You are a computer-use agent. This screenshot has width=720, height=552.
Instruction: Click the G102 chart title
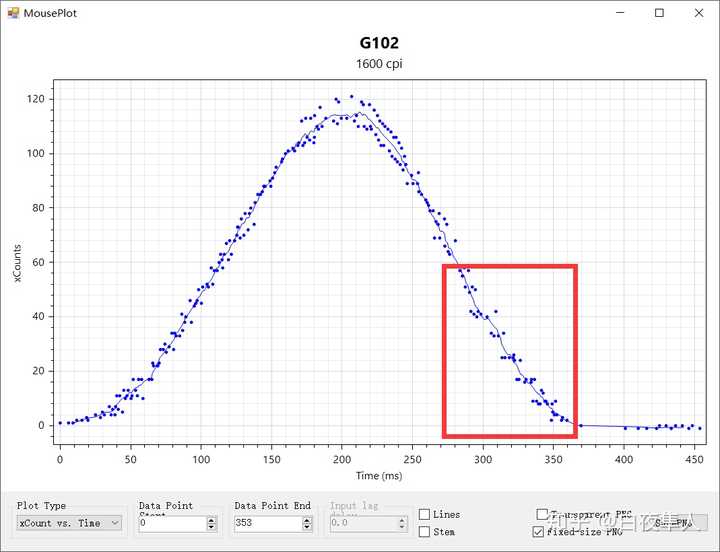click(379, 43)
